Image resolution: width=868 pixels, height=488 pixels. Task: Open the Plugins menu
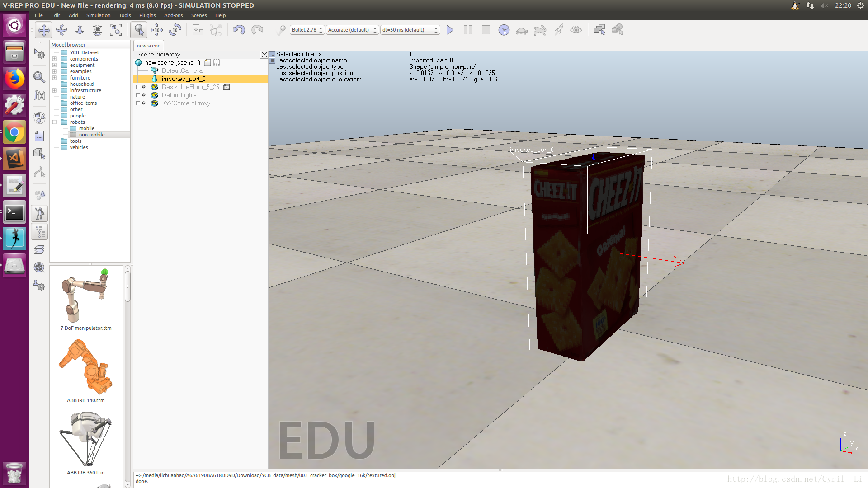(x=147, y=15)
